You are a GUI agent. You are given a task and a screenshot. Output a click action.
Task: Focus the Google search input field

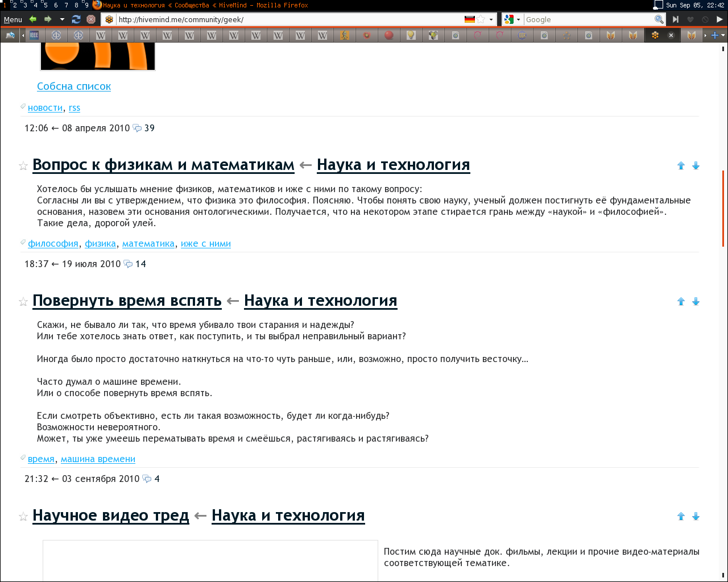click(x=588, y=19)
